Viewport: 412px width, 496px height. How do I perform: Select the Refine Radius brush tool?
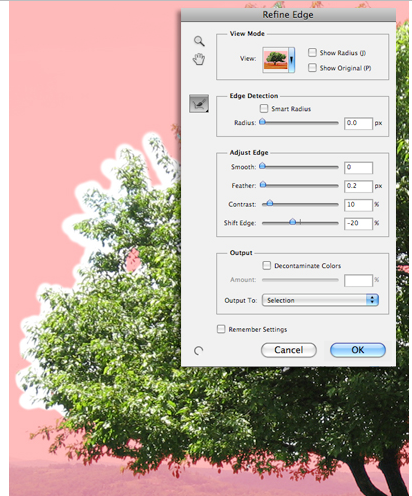pos(199,103)
